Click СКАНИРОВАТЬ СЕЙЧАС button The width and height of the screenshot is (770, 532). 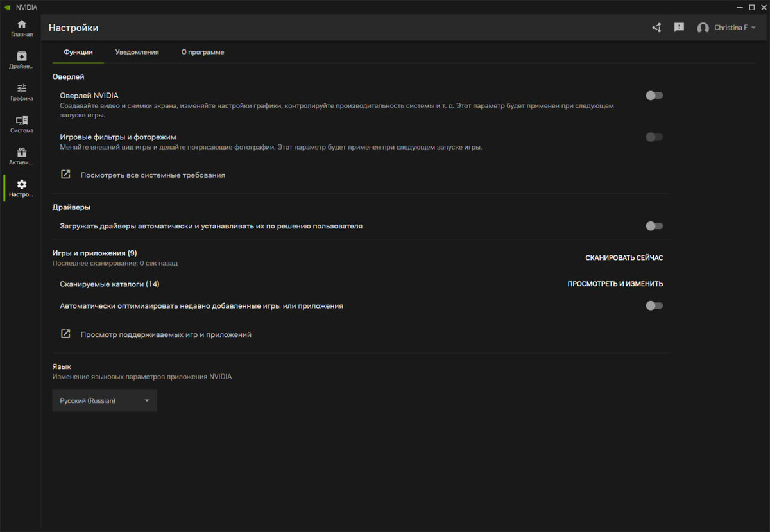click(624, 258)
